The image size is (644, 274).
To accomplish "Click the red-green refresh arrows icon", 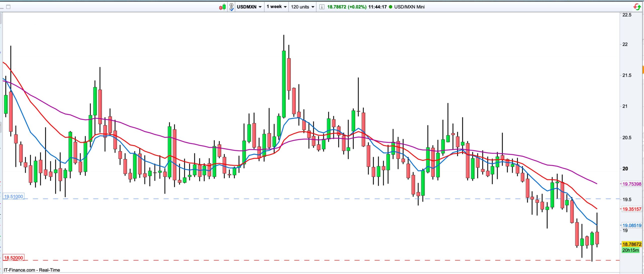I will pyautogui.click(x=637, y=7).
